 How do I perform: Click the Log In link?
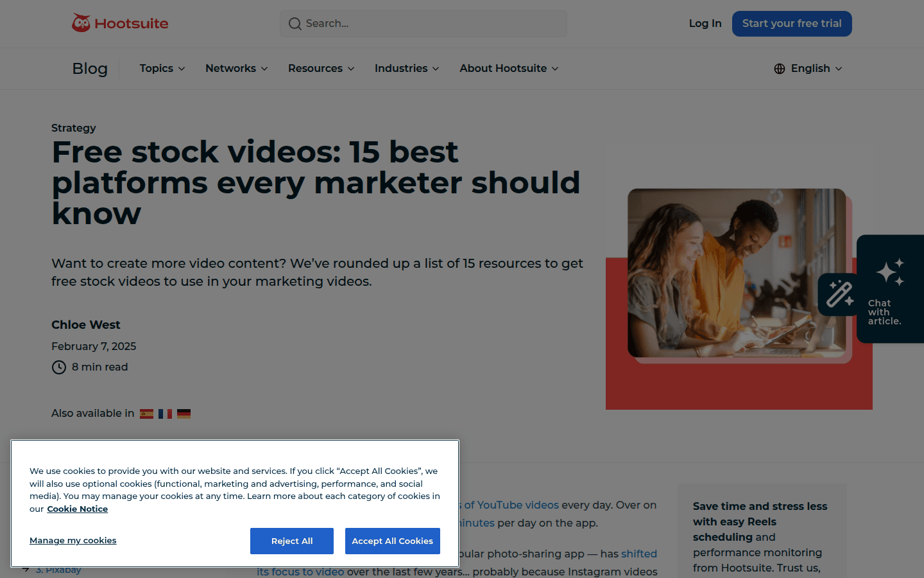[x=705, y=24]
